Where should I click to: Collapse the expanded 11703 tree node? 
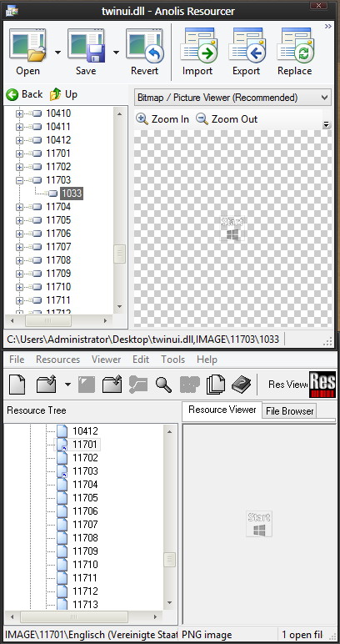coord(19,180)
